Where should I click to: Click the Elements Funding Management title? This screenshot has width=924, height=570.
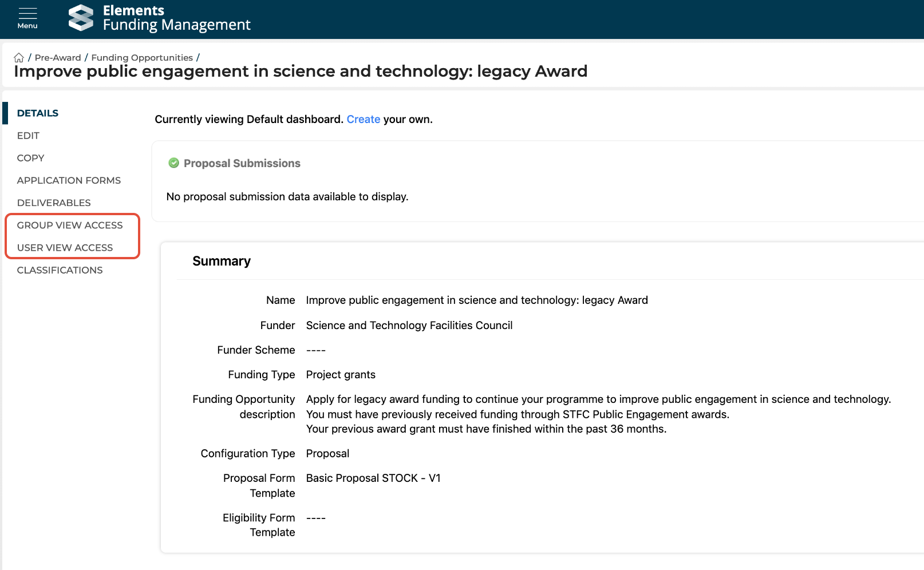[176, 18]
